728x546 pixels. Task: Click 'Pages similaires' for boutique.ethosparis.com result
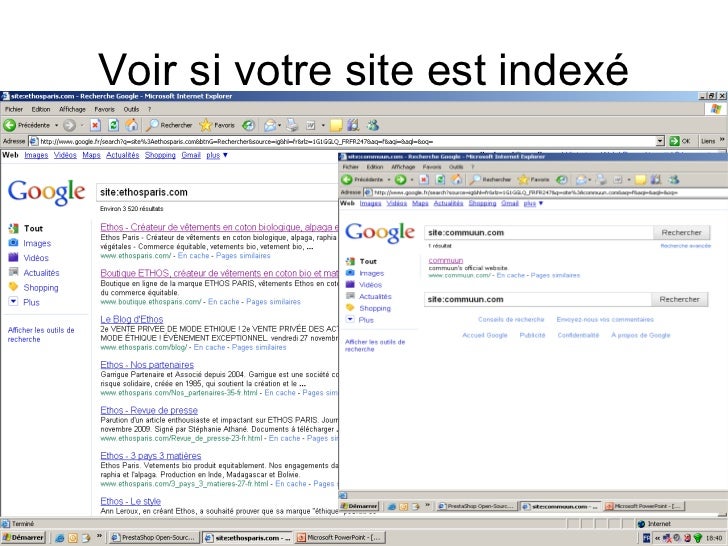273,301
